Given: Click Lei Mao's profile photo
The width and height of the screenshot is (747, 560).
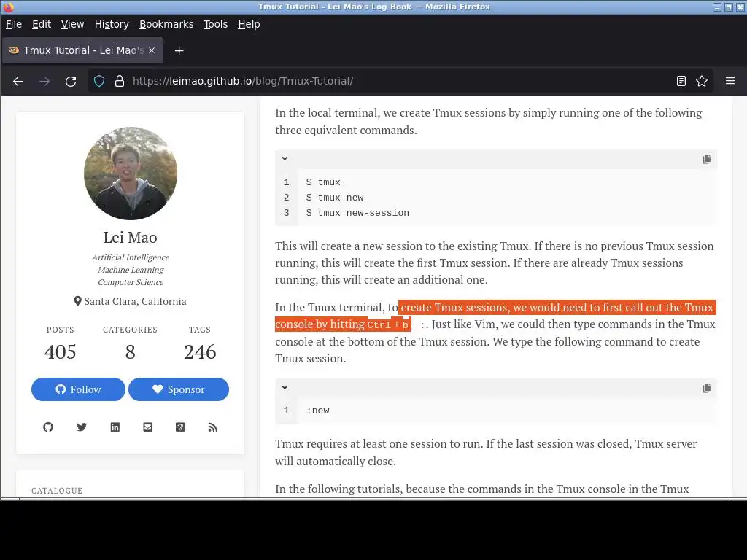Looking at the screenshot, I should [x=131, y=174].
